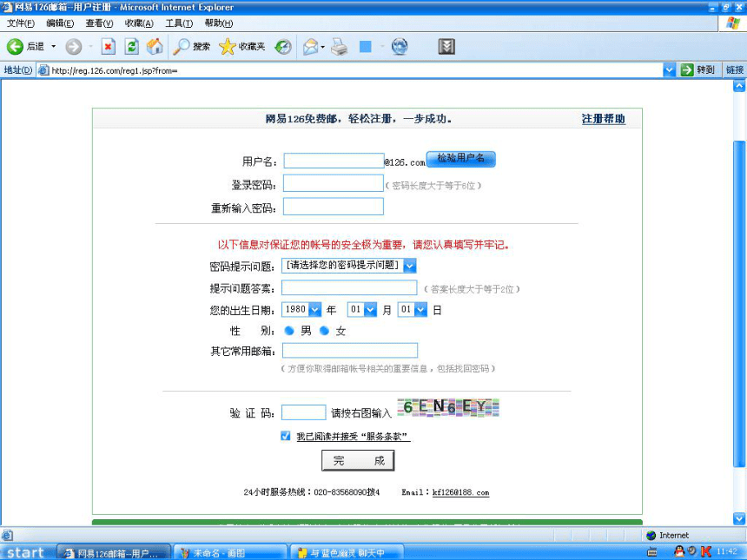Open the 编辑(E) menu

pyautogui.click(x=60, y=23)
